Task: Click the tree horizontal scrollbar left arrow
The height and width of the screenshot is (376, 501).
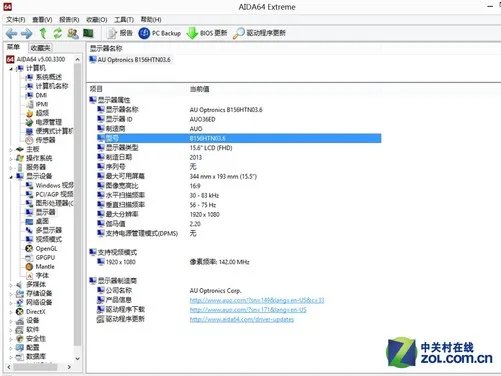Action: click(9, 367)
